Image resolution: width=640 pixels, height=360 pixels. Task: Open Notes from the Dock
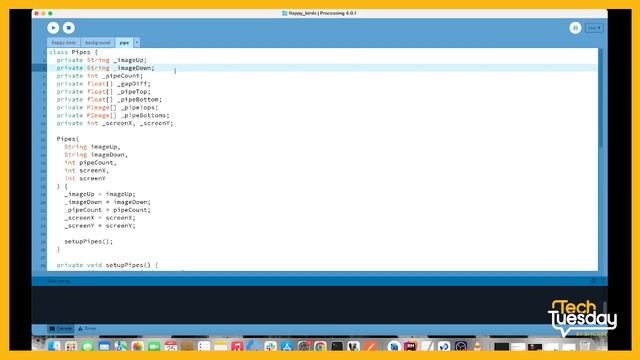(220, 346)
